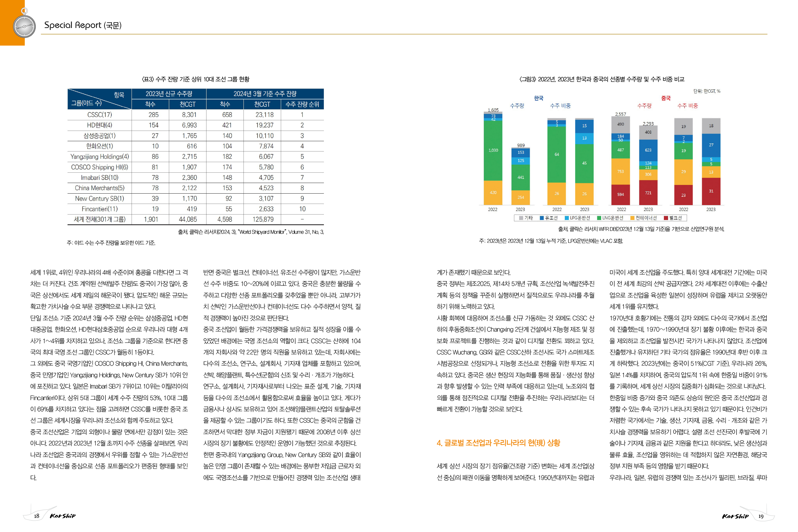Screen dimensions: 798x532
Task: Click the chart footnote 주: 2023년은 2023년 12월 13일
Action: [551, 241]
